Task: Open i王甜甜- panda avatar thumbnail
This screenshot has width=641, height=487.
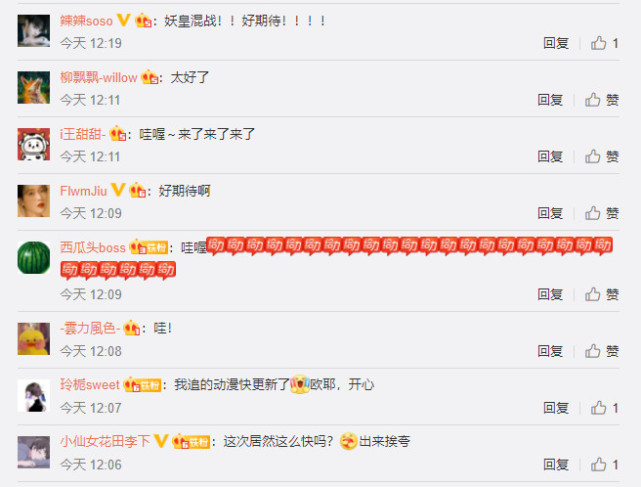Action: [34, 144]
